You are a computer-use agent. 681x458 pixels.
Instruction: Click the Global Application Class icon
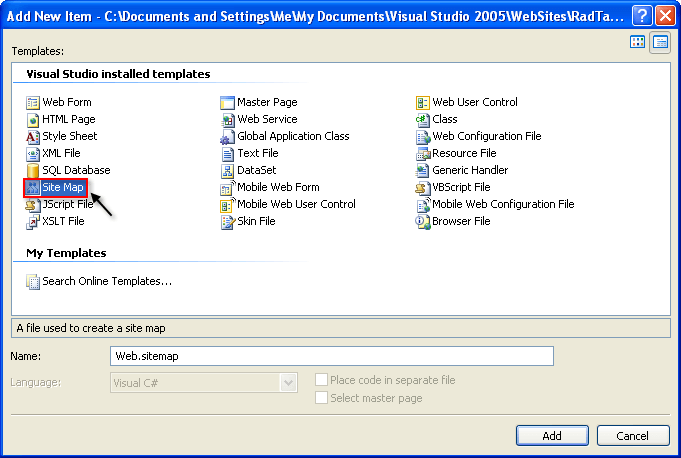pos(228,136)
